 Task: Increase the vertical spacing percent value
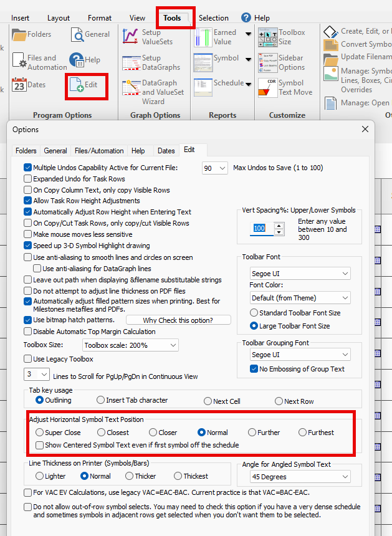(279, 225)
